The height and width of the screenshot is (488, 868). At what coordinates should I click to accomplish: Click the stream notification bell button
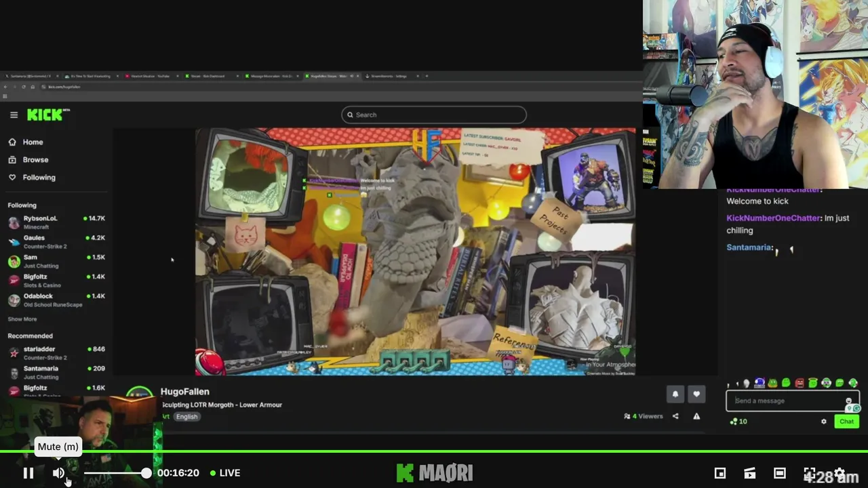pos(675,394)
